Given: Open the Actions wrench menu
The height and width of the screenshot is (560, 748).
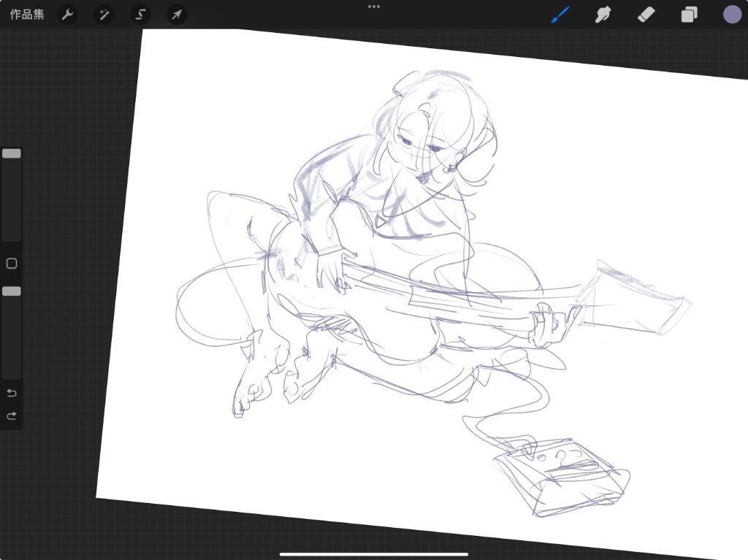Looking at the screenshot, I should tap(67, 15).
